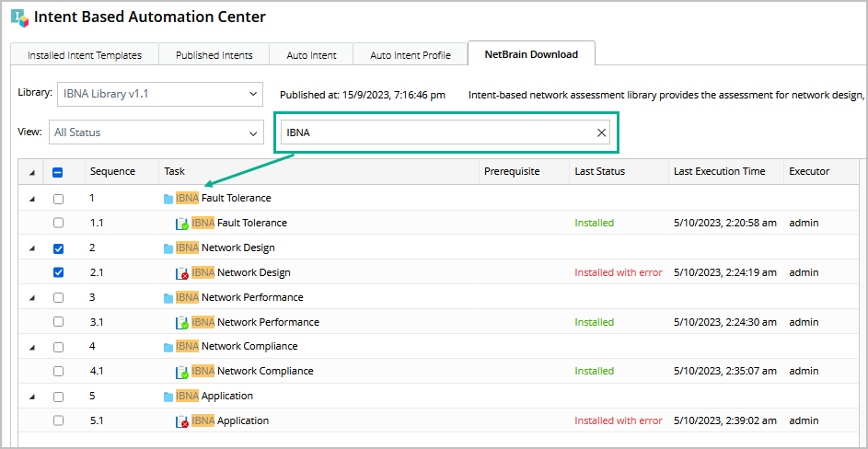Viewport: 868px width, 449px height.
Task: Click the error task icon for Network Design 2.1
Action: point(182,272)
